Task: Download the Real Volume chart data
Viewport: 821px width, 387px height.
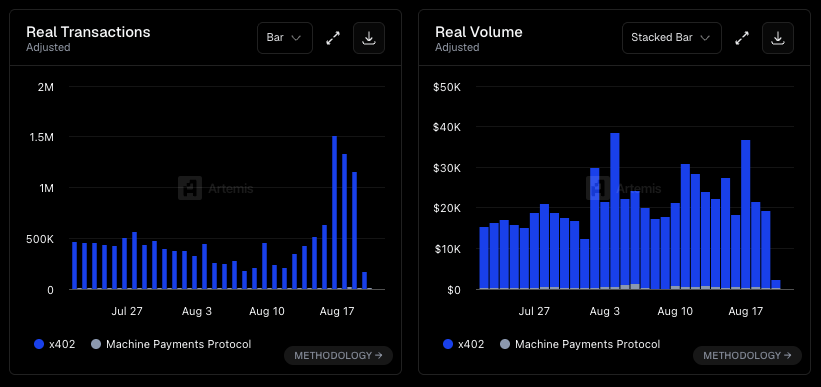Action: pos(778,38)
